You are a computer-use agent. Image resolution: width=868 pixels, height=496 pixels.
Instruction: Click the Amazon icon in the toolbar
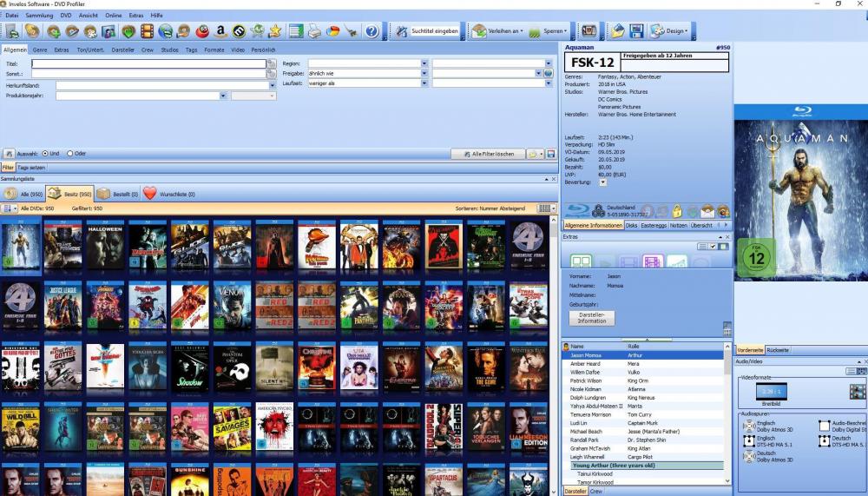click(x=220, y=31)
